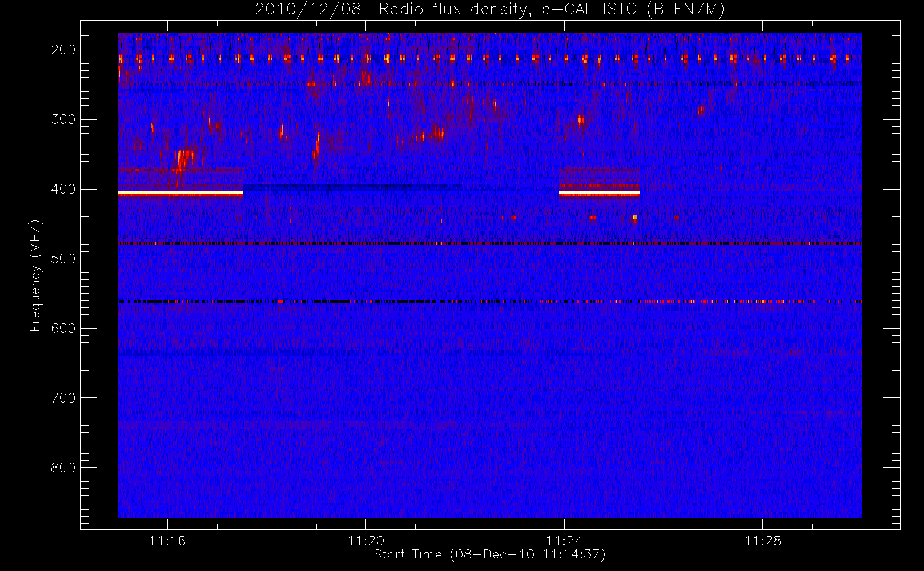Click the 300 frequency tick label
Image resolution: width=924 pixels, height=571 pixels.
(63, 119)
